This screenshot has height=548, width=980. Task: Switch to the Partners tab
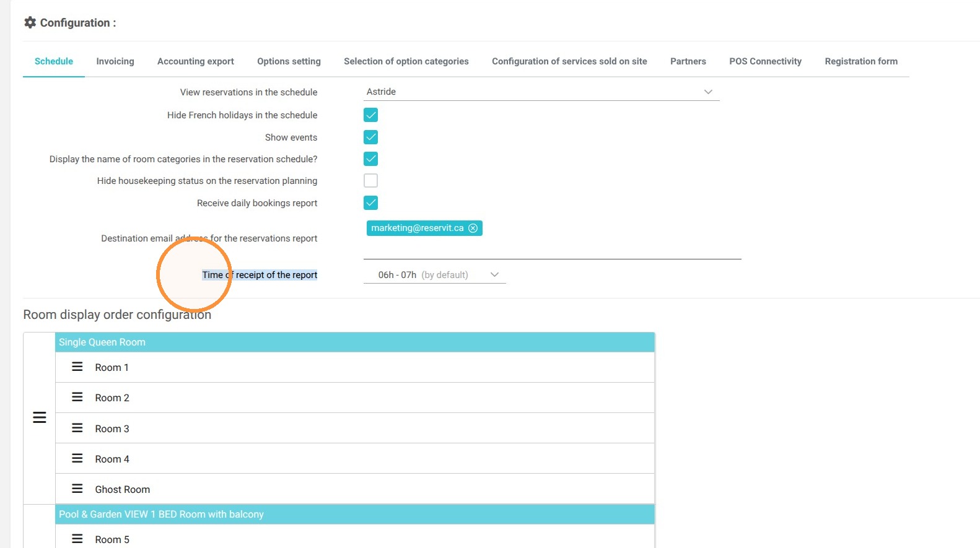[x=688, y=61]
